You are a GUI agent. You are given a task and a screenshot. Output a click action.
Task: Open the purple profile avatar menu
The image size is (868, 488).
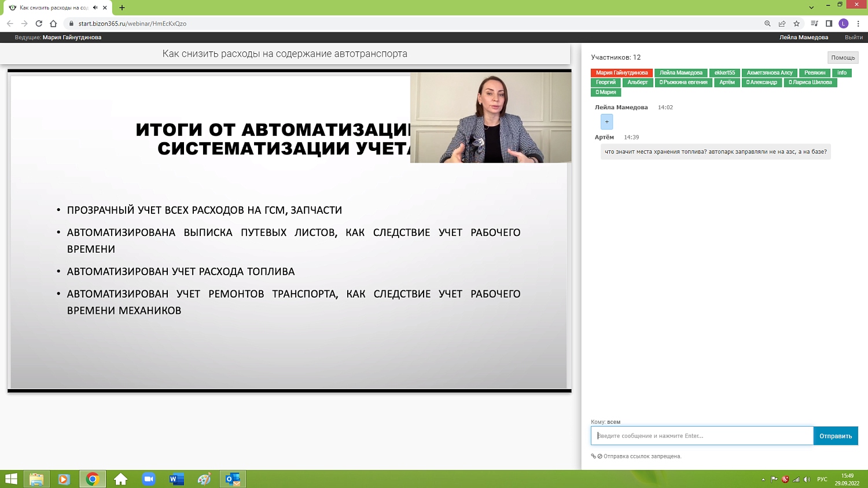(x=844, y=24)
